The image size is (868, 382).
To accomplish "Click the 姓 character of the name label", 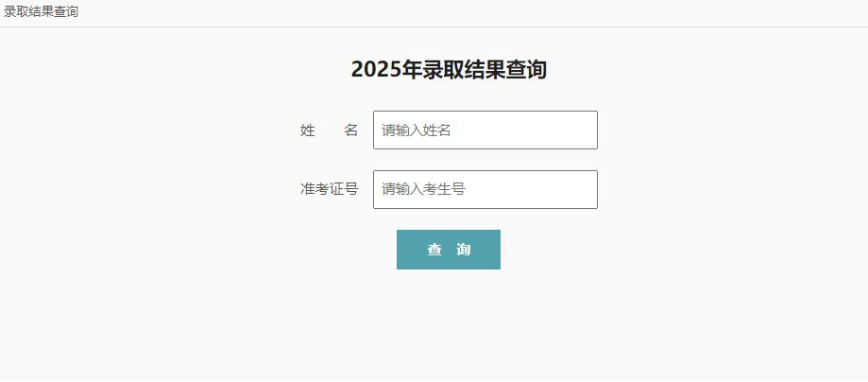I will [x=308, y=130].
